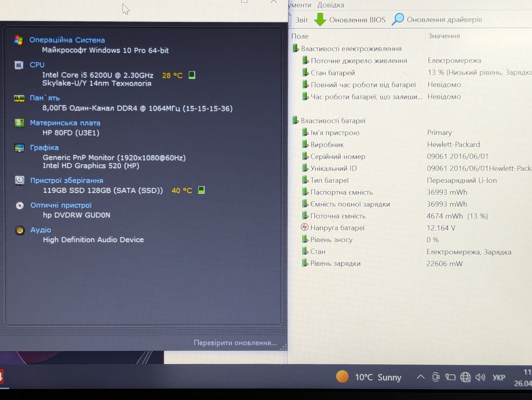Open the Пам`ять section link

click(45, 98)
